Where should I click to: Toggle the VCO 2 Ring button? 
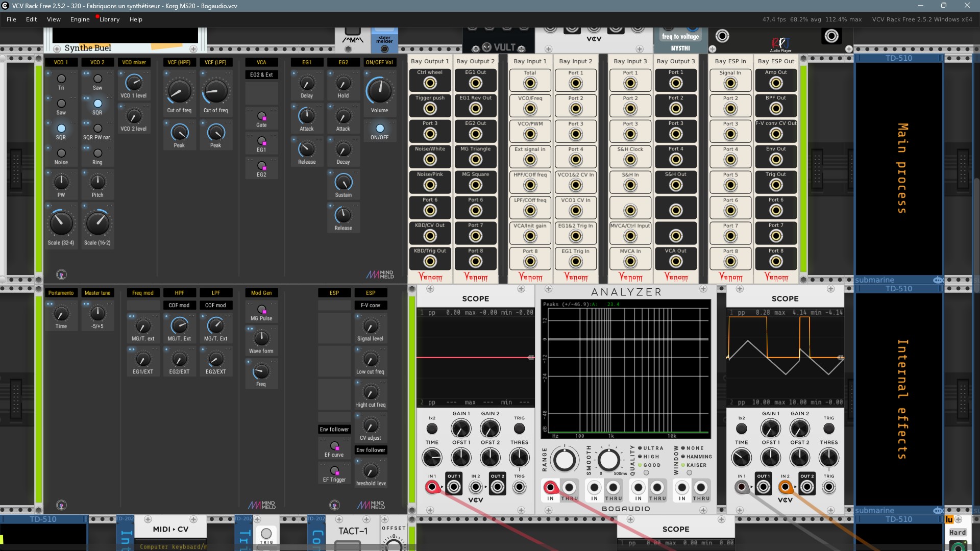(97, 153)
